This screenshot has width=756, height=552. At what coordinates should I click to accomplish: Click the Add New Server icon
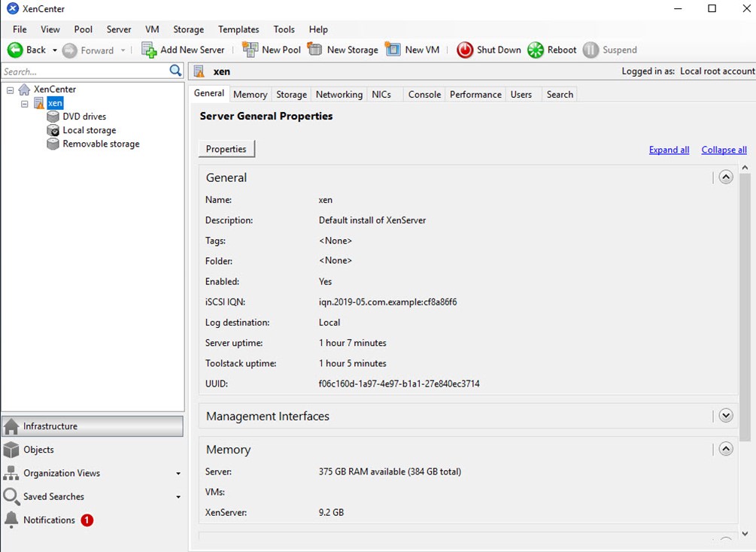coord(149,50)
